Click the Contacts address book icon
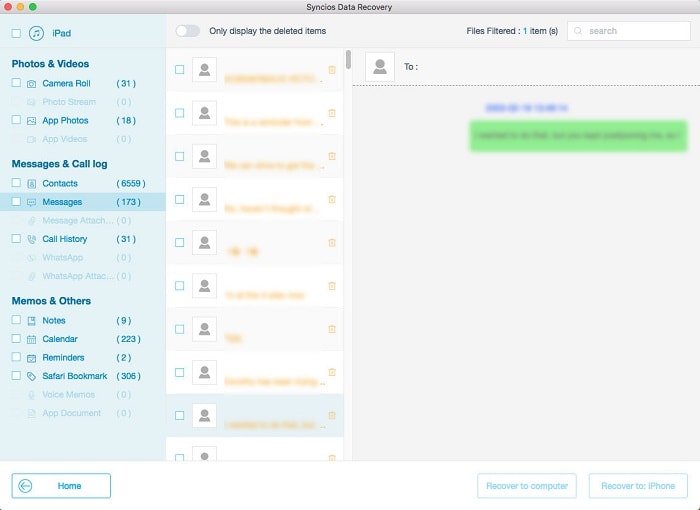 (31, 184)
